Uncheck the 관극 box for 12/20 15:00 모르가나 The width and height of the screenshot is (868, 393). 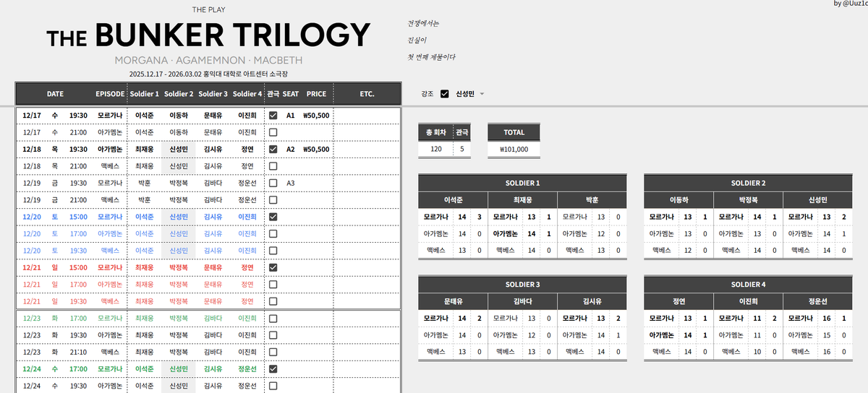point(273,217)
